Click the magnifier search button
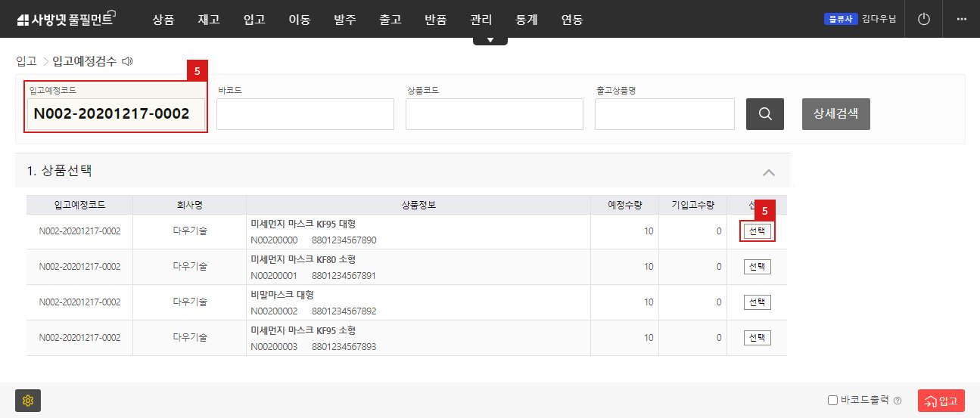980x418 pixels. 765,114
